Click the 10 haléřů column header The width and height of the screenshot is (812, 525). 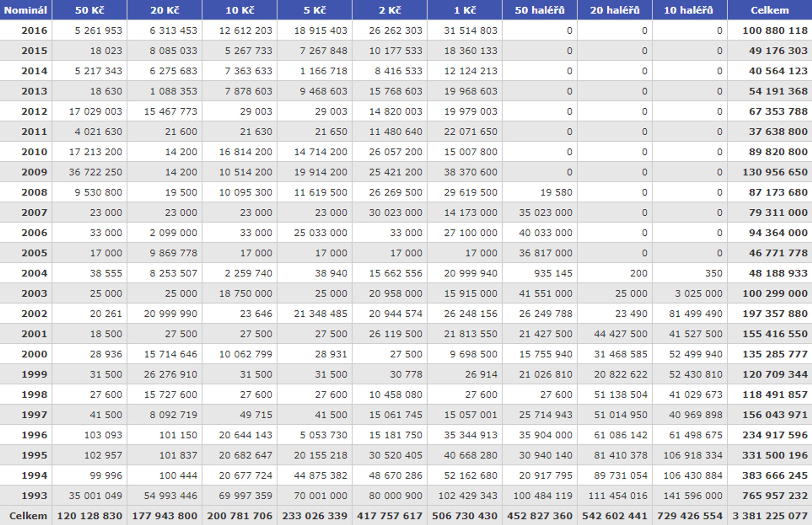689,10
